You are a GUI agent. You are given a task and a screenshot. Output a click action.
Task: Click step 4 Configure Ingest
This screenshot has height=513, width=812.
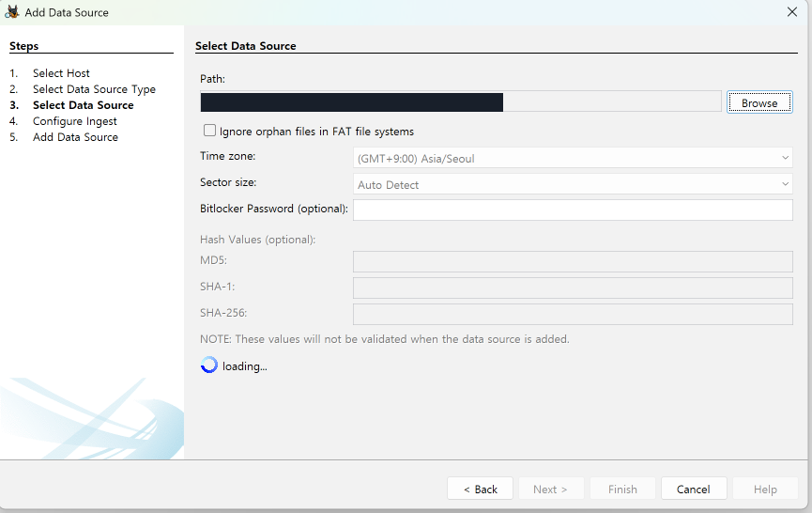tap(74, 121)
